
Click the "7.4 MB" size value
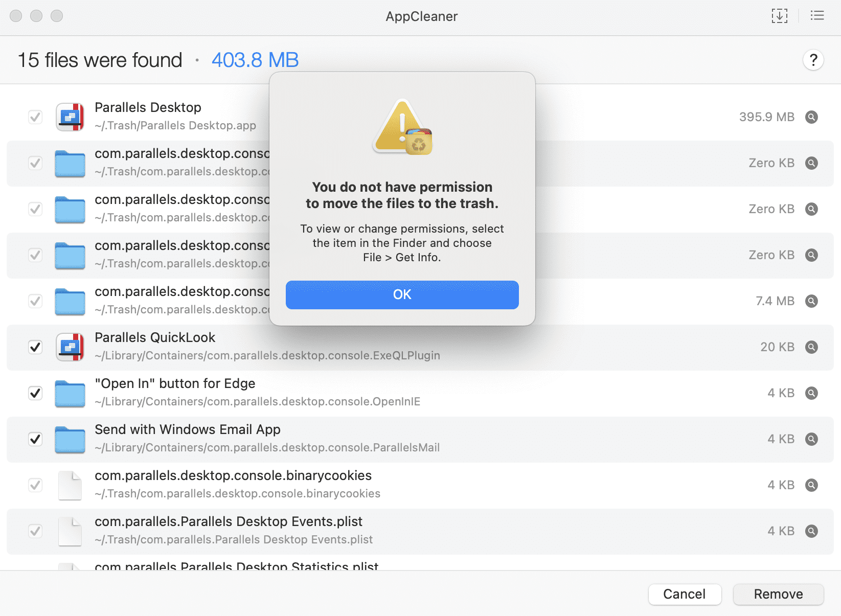point(775,301)
